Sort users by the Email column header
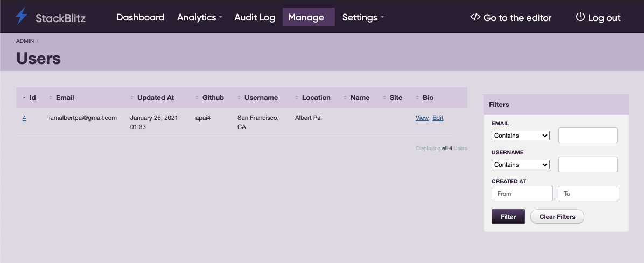Image resolution: width=644 pixels, height=263 pixels. point(65,98)
